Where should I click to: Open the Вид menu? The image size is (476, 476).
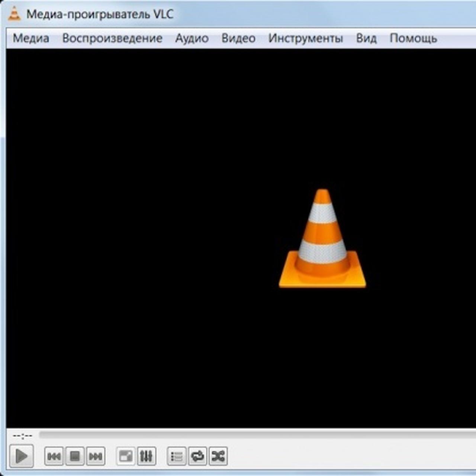366,38
